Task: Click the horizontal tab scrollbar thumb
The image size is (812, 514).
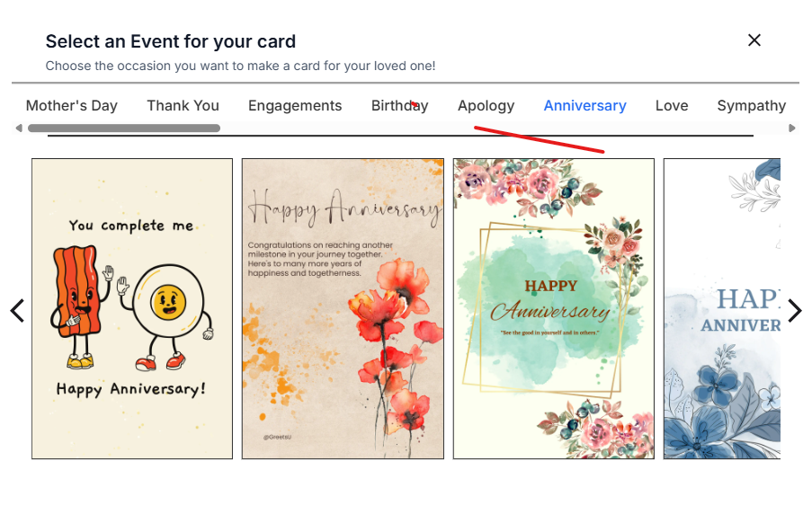Action: pyautogui.click(x=124, y=128)
